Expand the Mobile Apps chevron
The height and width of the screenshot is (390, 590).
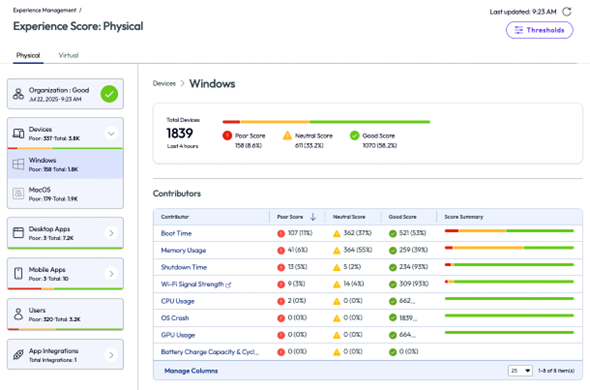pyautogui.click(x=111, y=274)
